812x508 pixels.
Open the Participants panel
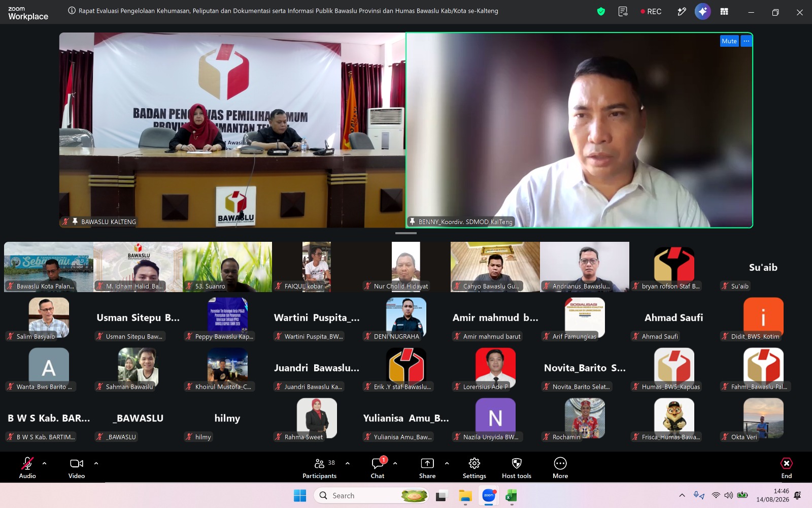319,467
